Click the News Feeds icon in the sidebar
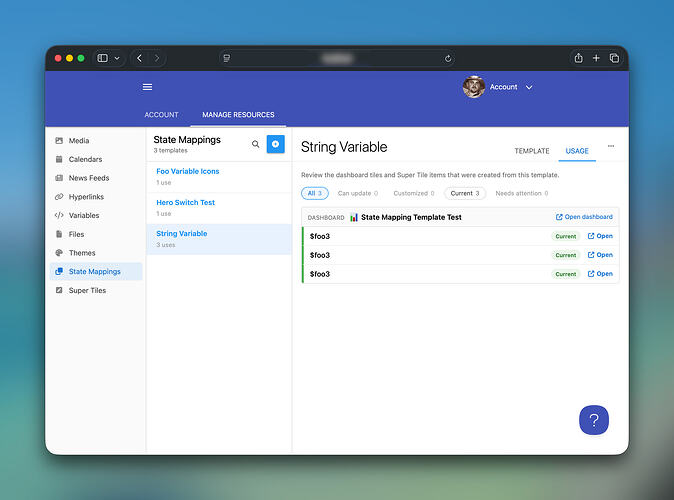674x500 pixels. click(59, 178)
